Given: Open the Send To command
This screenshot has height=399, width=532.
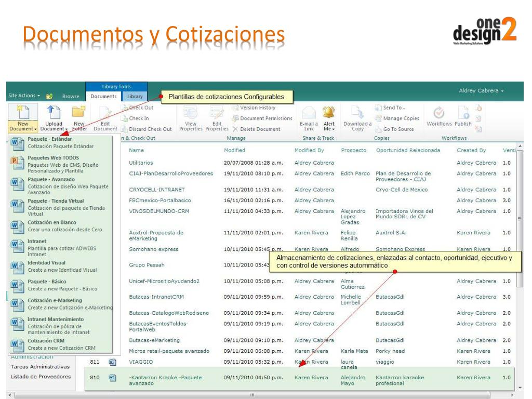Looking at the screenshot, I should 390,108.
